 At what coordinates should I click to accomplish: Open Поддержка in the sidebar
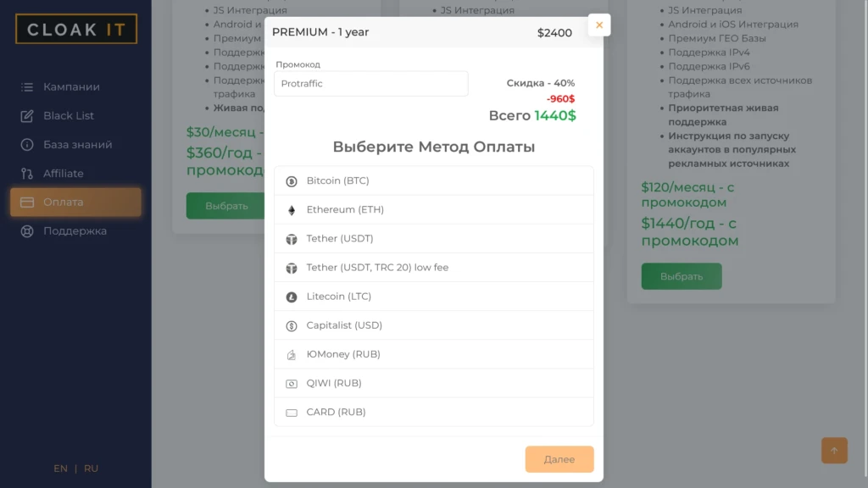click(75, 230)
